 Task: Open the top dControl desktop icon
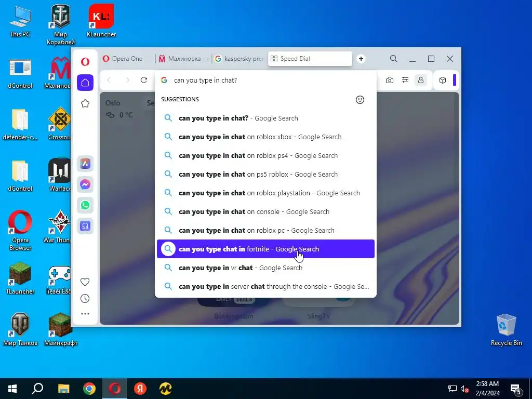[x=20, y=74]
